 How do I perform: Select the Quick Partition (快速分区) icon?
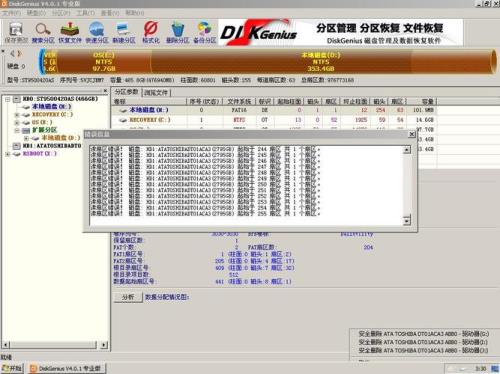point(97,32)
